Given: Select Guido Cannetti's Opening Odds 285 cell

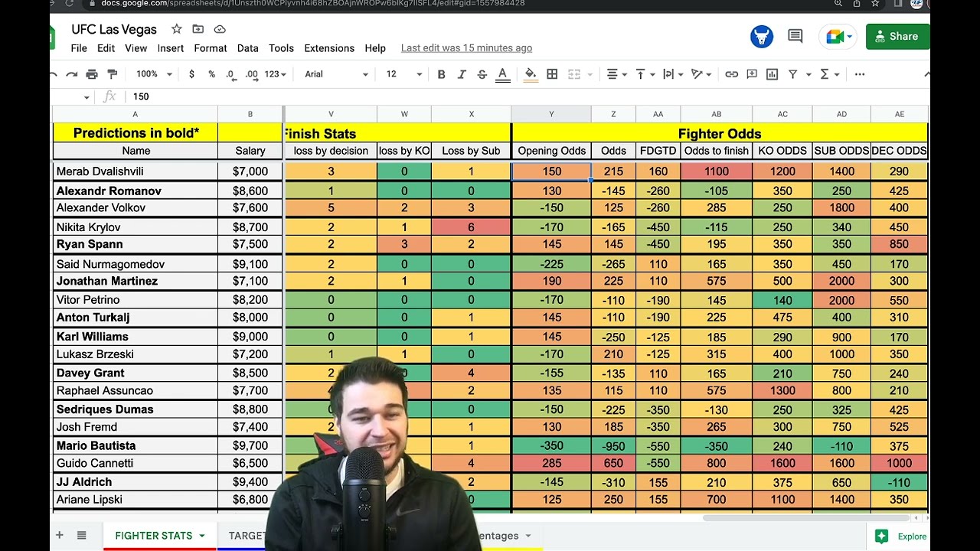Looking at the screenshot, I should coord(551,463).
